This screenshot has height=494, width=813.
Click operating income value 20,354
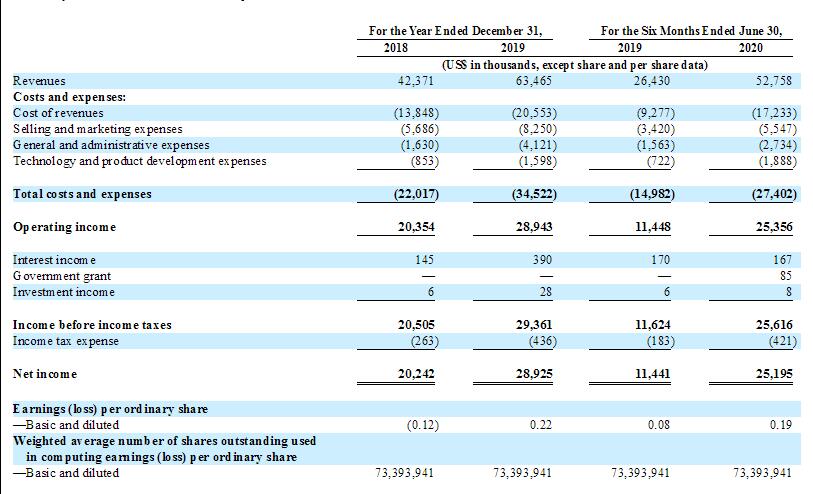tap(416, 227)
